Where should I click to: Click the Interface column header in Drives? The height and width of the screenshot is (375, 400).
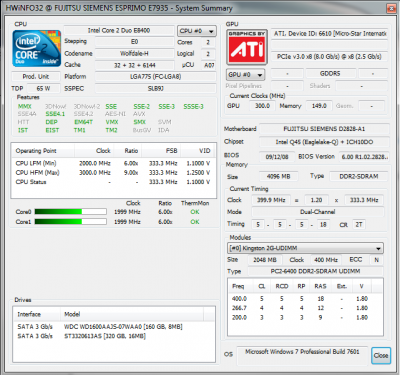pos(37,314)
